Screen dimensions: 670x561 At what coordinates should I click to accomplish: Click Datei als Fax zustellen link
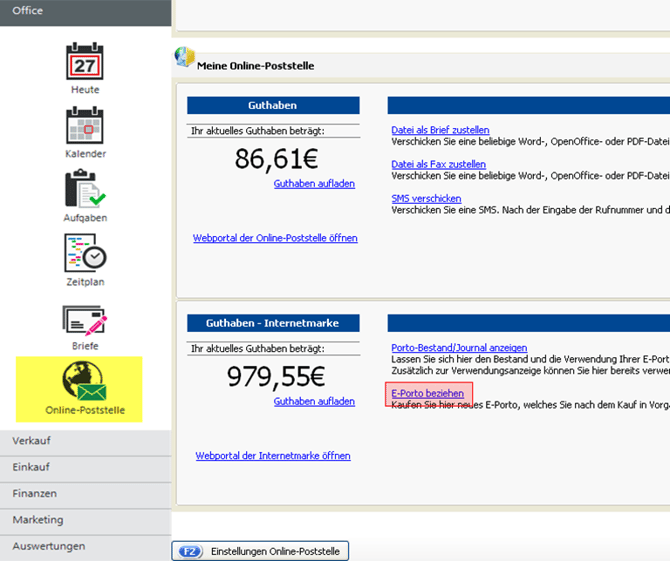(438, 164)
